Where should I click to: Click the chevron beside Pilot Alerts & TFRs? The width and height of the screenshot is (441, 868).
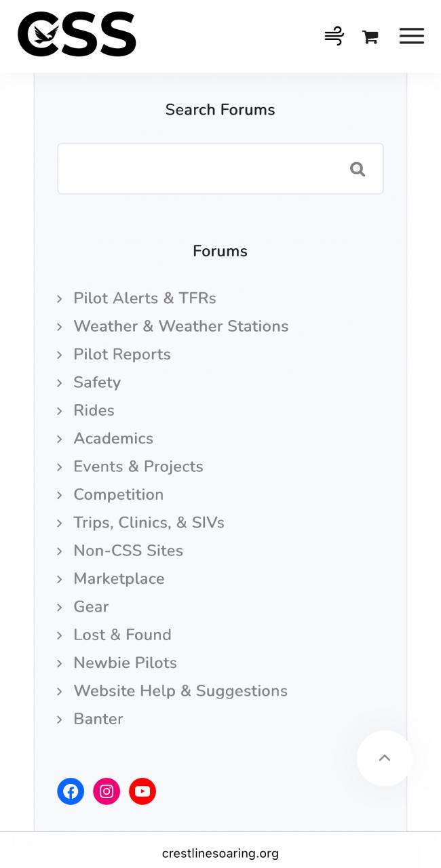[60, 298]
